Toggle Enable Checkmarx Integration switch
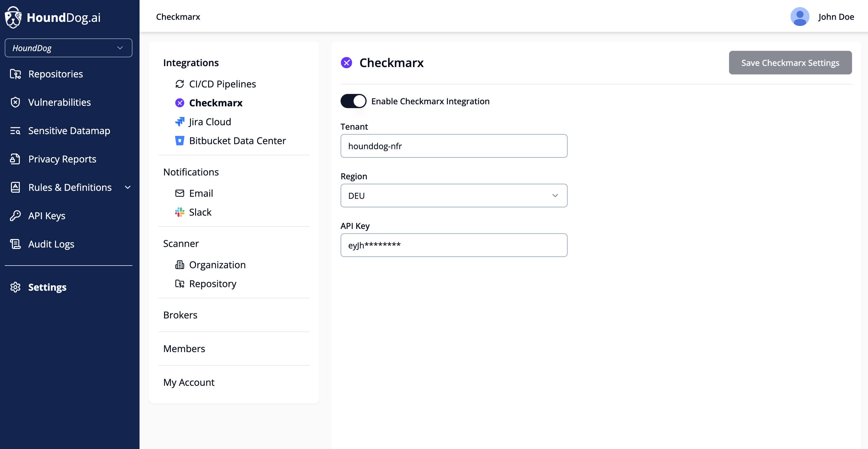Screen dimensions: 868x449 click(353, 101)
